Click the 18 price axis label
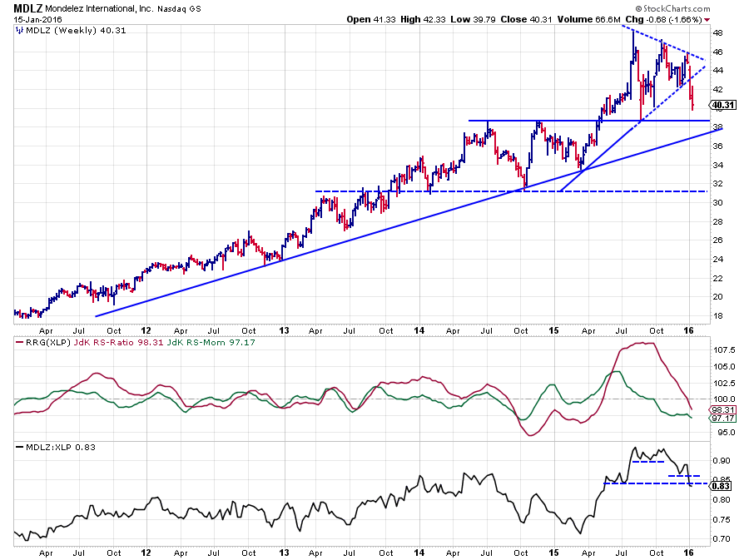749x560 pixels. (718, 316)
